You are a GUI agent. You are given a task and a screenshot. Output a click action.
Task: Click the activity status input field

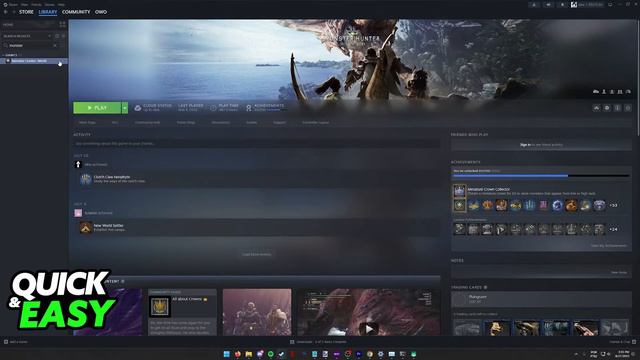coord(257,144)
